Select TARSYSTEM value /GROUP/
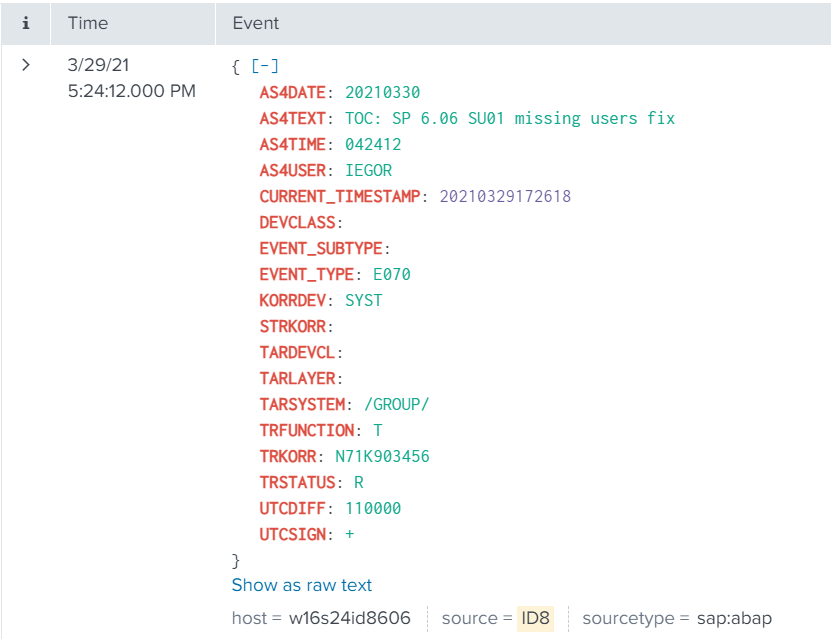Image resolution: width=831 pixels, height=639 pixels. (x=395, y=404)
